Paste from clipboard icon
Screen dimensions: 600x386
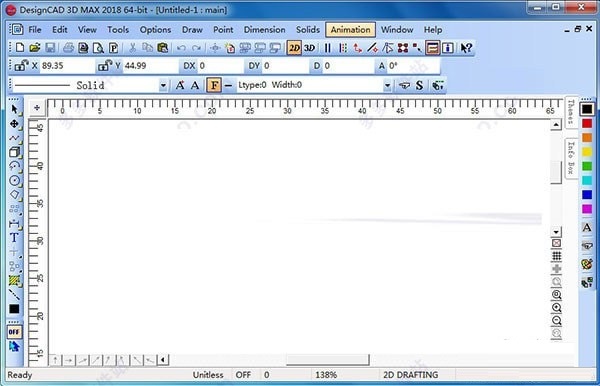coord(163,48)
